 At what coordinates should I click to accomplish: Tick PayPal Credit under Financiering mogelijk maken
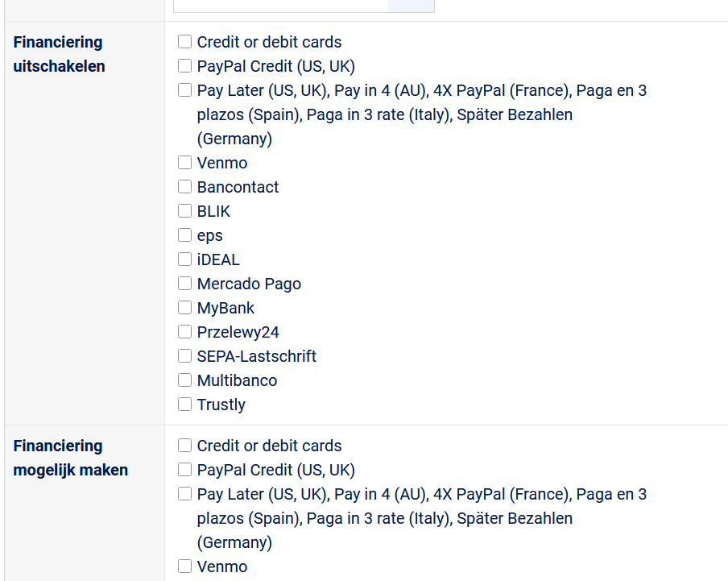185,470
